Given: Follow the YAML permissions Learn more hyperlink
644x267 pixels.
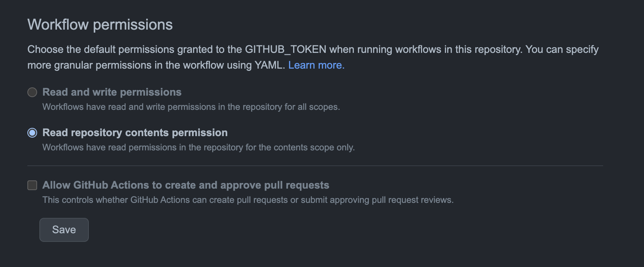Looking at the screenshot, I should tap(316, 65).
